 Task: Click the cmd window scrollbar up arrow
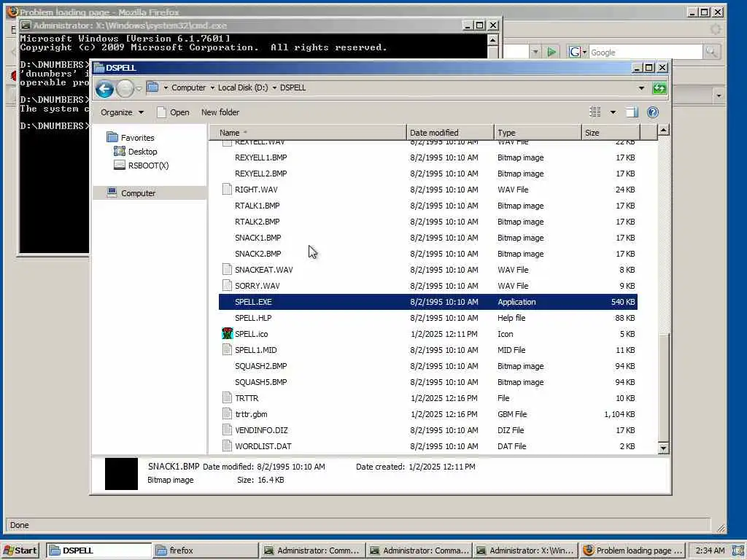[x=493, y=39]
